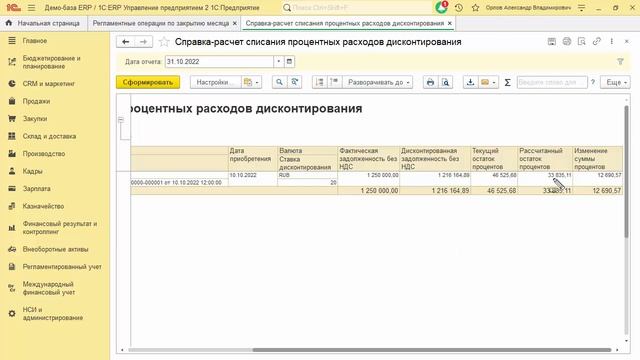Click the sum Σ icon
This screenshot has height=360, width=640.
coord(507,82)
